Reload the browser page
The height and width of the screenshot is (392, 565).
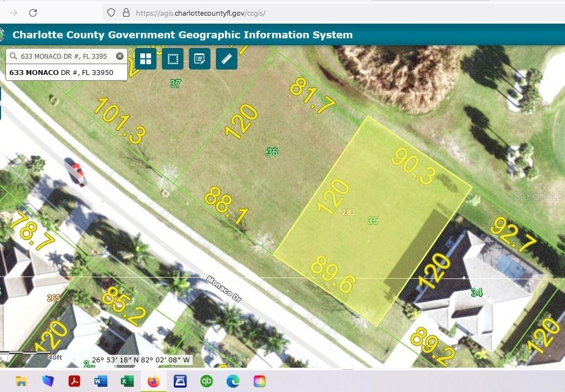tap(33, 12)
